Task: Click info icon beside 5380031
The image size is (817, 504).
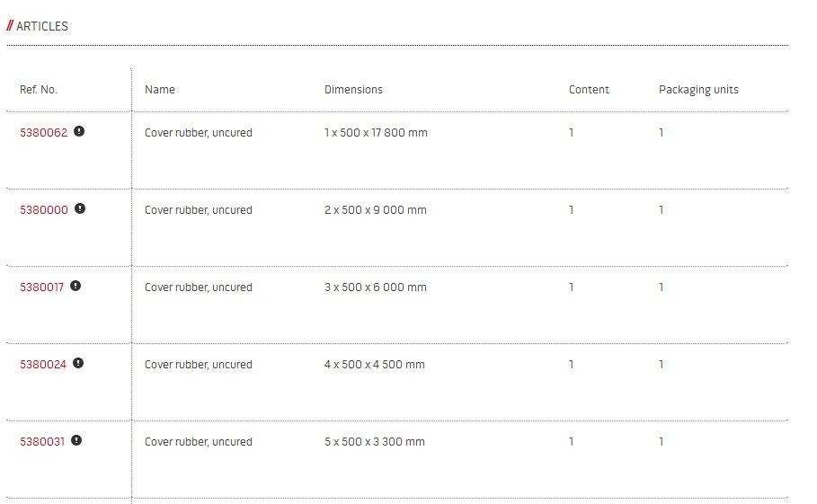Action: point(76,440)
